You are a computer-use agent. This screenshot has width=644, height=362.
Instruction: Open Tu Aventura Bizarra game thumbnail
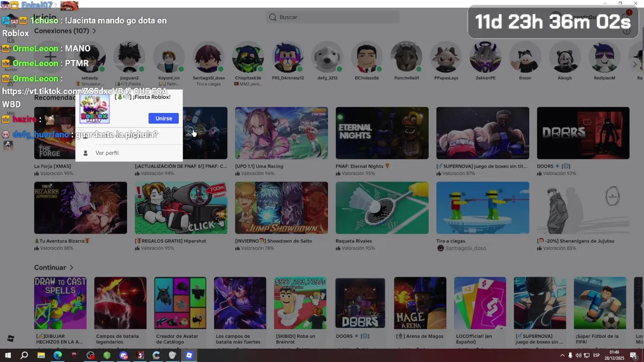click(80, 208)
